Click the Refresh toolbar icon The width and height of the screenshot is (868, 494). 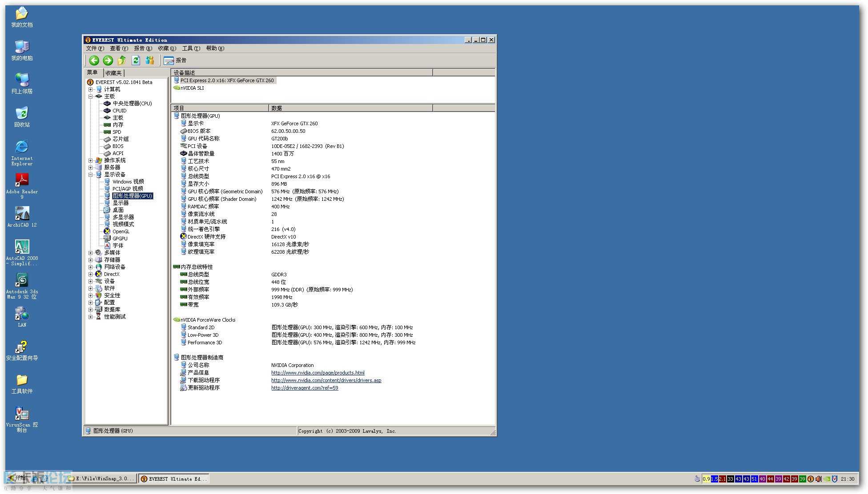coord(136,60)
